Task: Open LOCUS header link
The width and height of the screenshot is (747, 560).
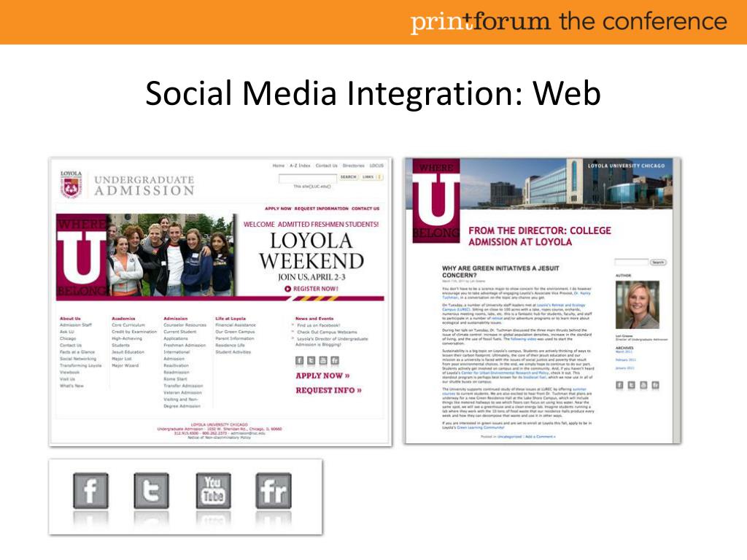Action: click(376, 166)
